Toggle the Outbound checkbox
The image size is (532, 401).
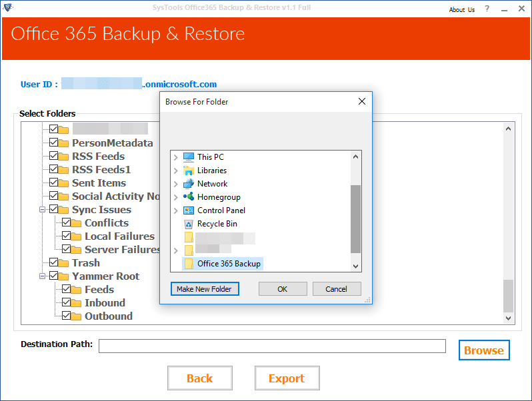click(66, 315)
